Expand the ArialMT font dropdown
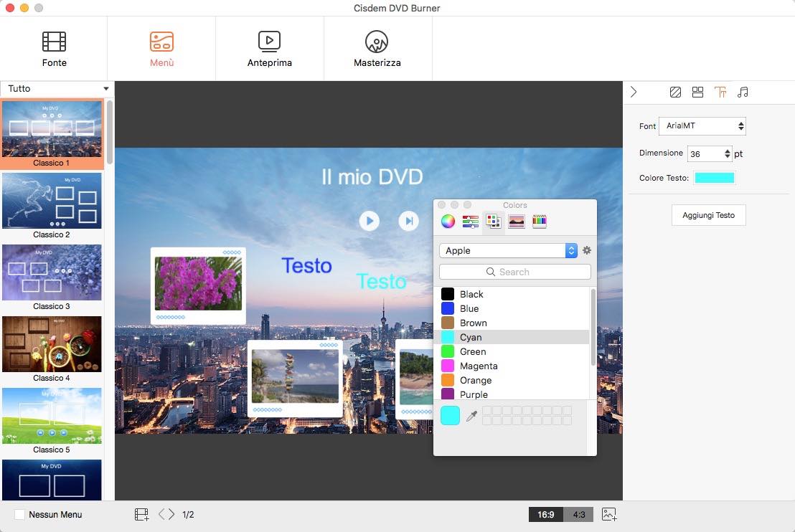 [702, 126]
